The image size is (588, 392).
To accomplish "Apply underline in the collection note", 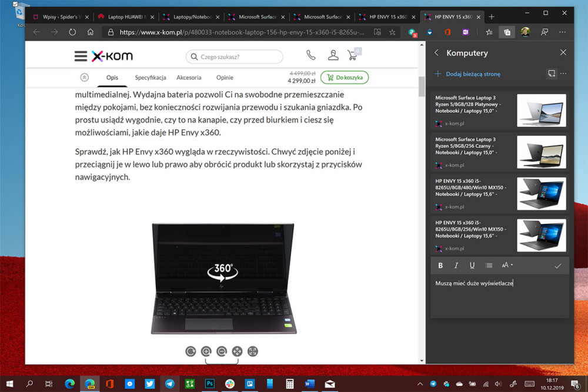I will pos(472,265).
